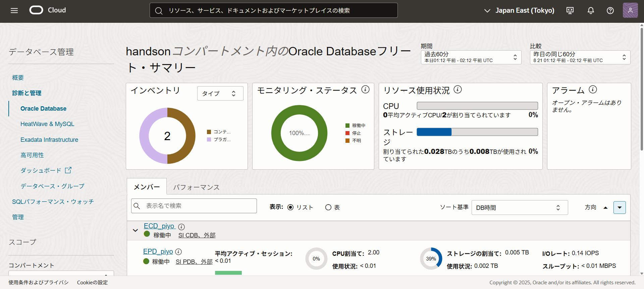Open the 比較 昨日の同じ60分 dropdown
The width and height of the screenshot is (644, 289).
[x=580, y=57]
